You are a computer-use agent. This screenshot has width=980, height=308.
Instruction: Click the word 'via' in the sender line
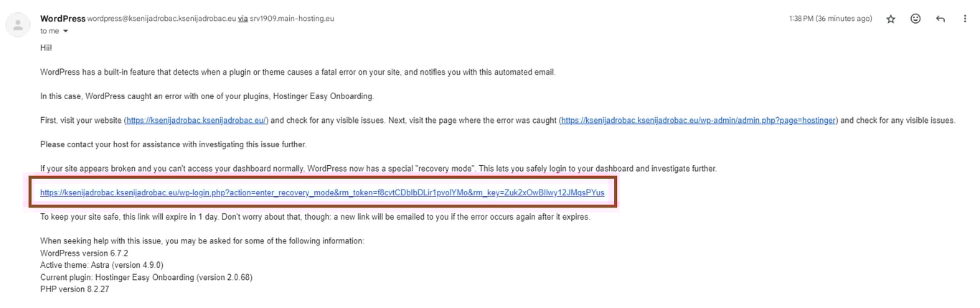tap(243, 19)
